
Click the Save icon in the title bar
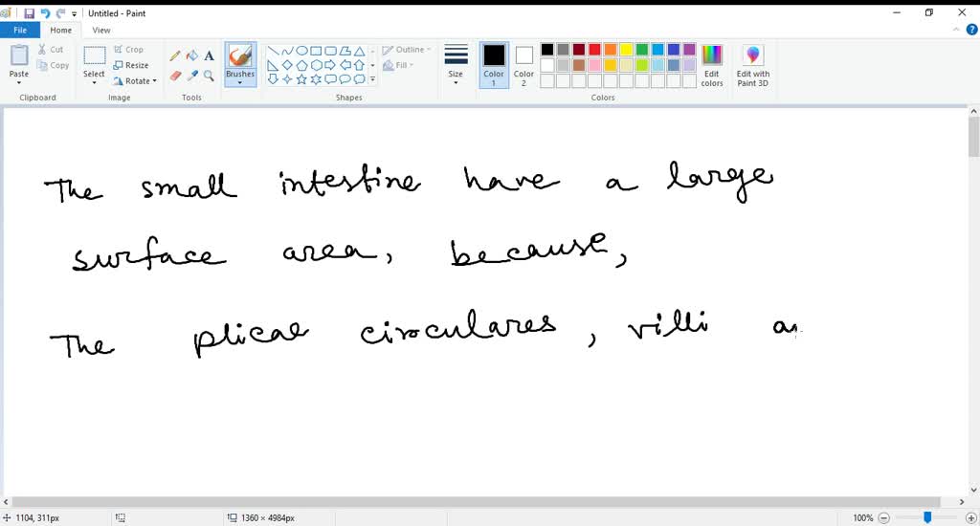pyautogui.click(x=29, y=13)
